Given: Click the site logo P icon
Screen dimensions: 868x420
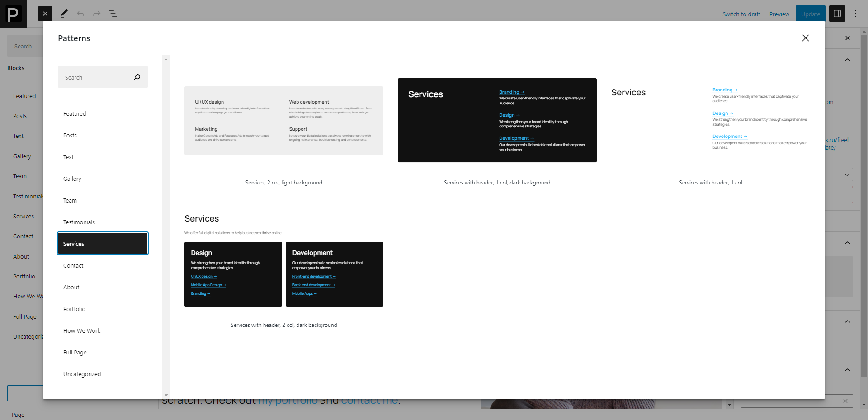Looking at the screenshot, I should [14, 14].
